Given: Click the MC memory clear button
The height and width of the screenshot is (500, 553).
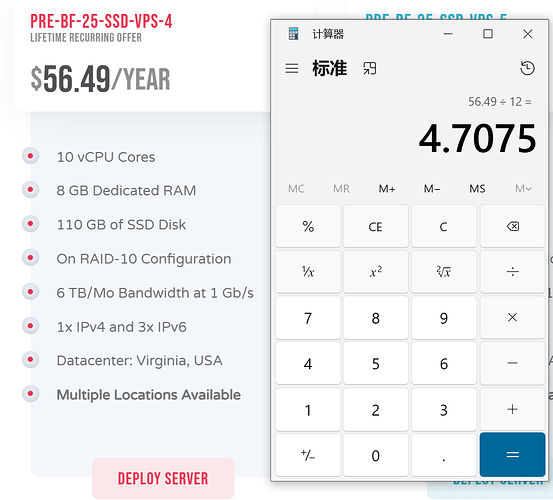Looking at the screenshot, I should (296, 189).
